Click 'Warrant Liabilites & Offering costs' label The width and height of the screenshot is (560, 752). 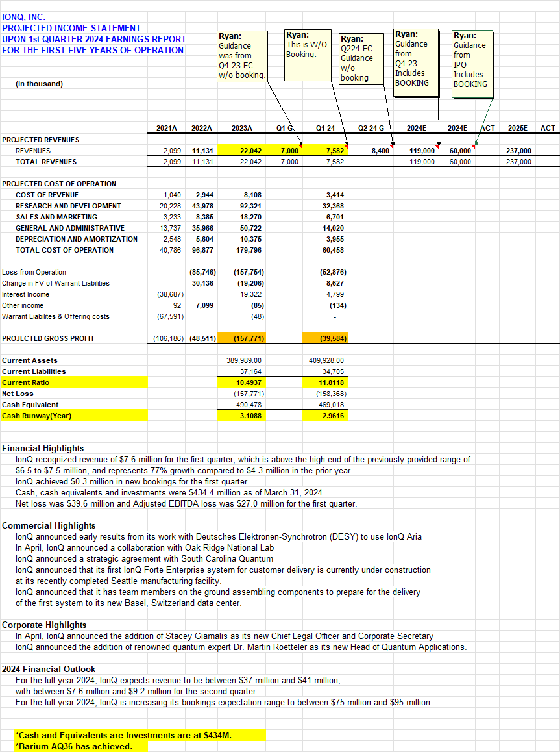pos(56,316)
